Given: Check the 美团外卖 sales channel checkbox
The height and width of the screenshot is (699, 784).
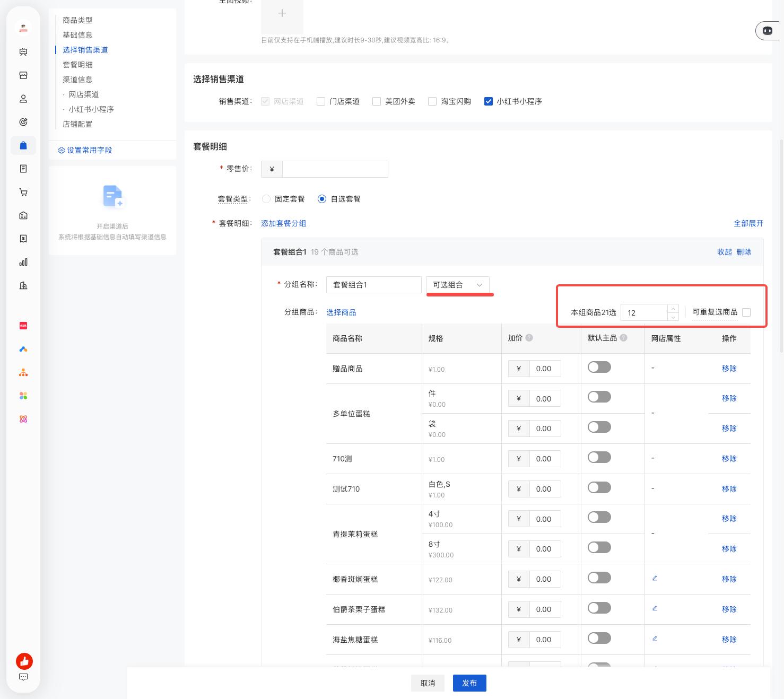Looking at the screenshot, I should tap(377, 101).
